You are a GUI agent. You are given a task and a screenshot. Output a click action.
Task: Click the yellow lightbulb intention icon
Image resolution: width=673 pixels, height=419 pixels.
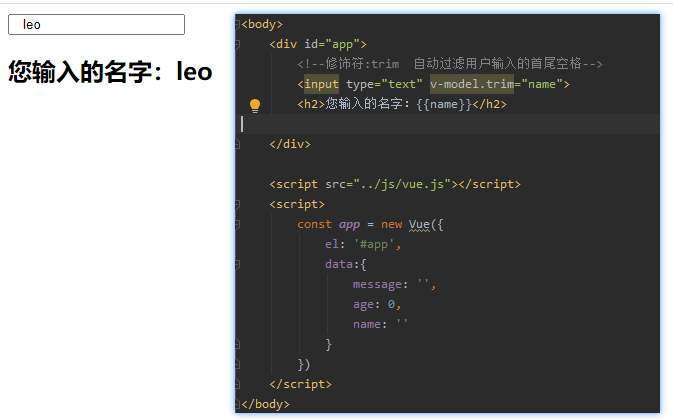coord(255,105)
